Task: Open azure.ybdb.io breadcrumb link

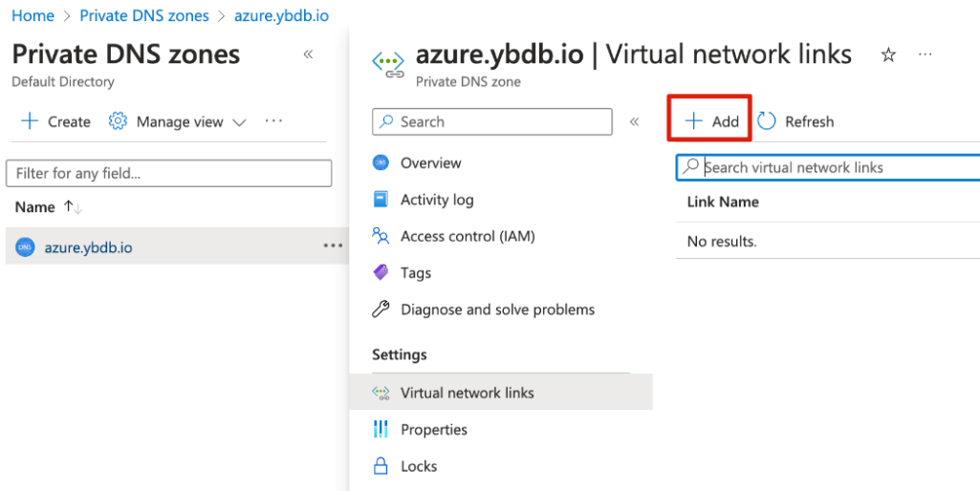Action: (x=281, y=15)
